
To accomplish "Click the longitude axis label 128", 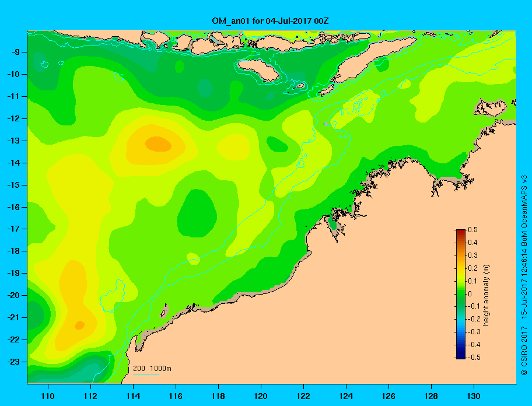I will (x=431, y=396).
